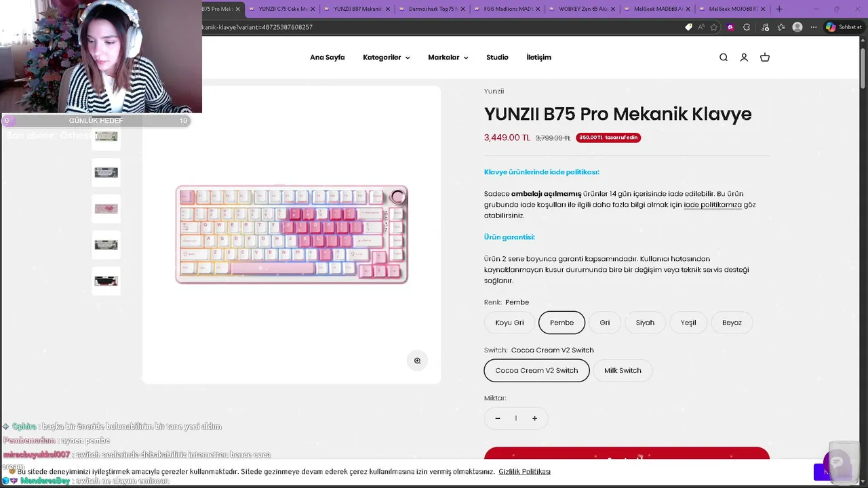The height and width of the screenshot is (488, 868).
Task: Close the YUNZII C75 Cake tab
Action: (x=313, y=9)
